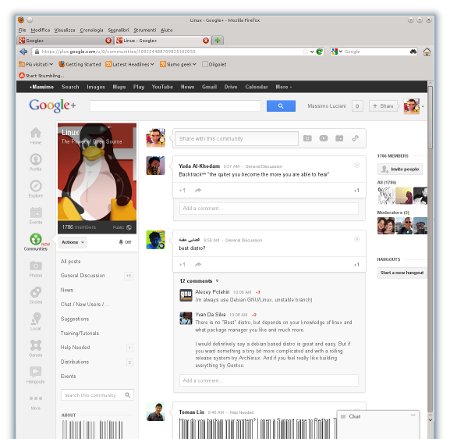The width and height of the screenshot is (450, 439).
Task: Toggle community notifications bell Off
Action: (x=125, y=242)
